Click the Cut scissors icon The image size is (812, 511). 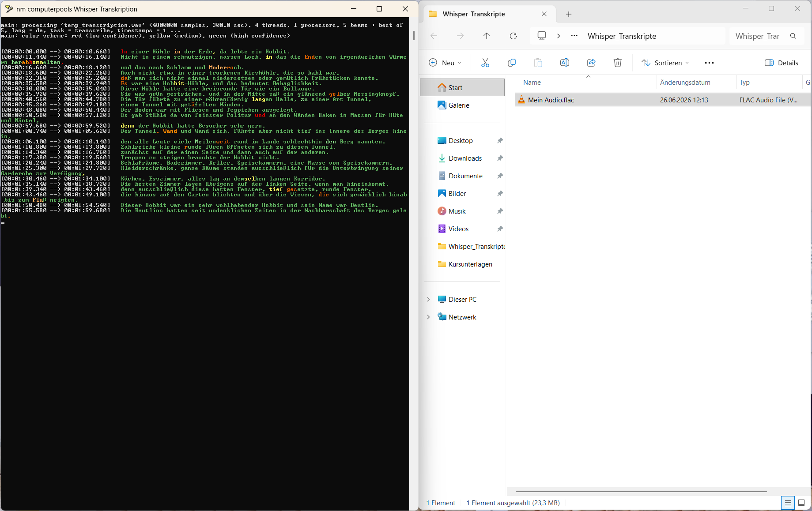pyautogui.click(x=485, y=63)
